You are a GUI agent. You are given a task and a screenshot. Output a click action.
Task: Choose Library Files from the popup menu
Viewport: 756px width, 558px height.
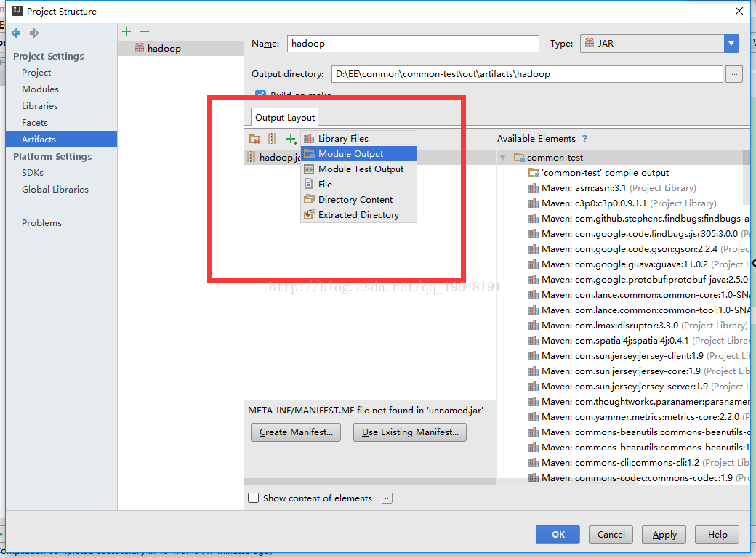tap(358, 138)
